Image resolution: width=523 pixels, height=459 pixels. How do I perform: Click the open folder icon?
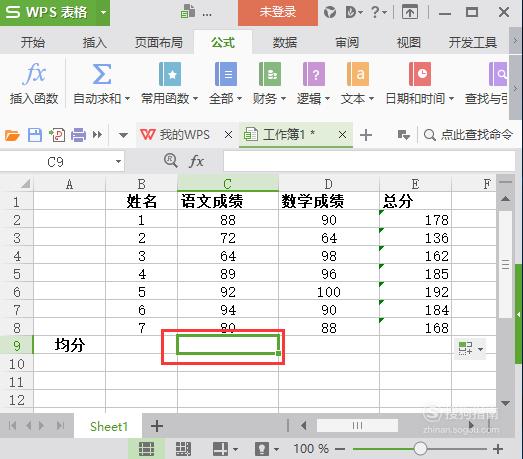click(x=12, y=135)
